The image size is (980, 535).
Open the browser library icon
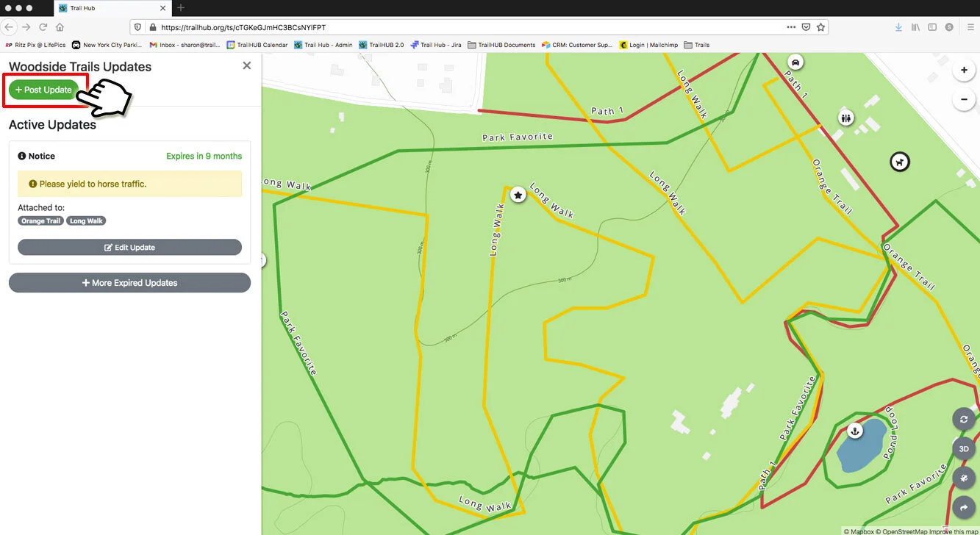(x=915, y=27)
